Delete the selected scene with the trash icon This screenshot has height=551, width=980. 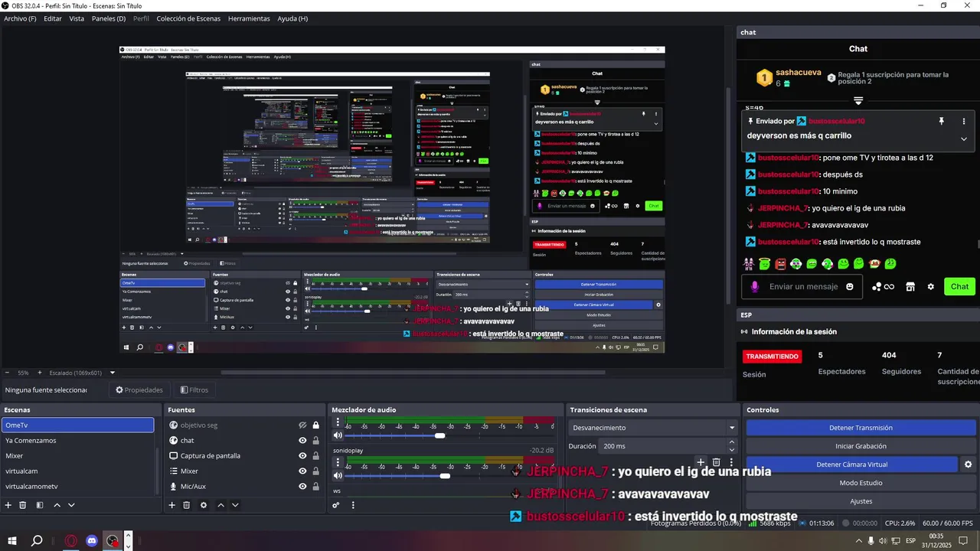(x=23, y=505)
